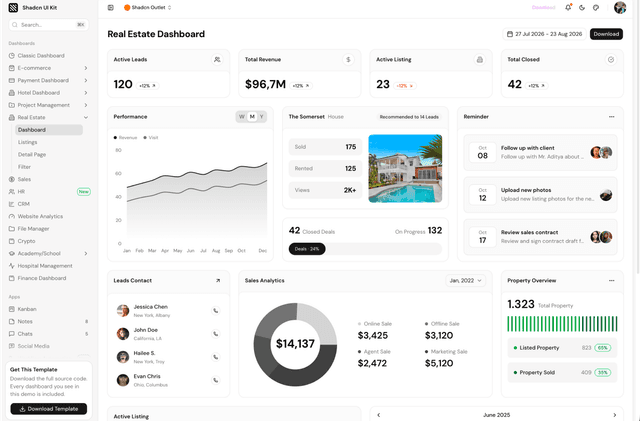Select monthly M performance toggle
The width and height of the screenshot is (640, 421).
[x=252, y=117]
